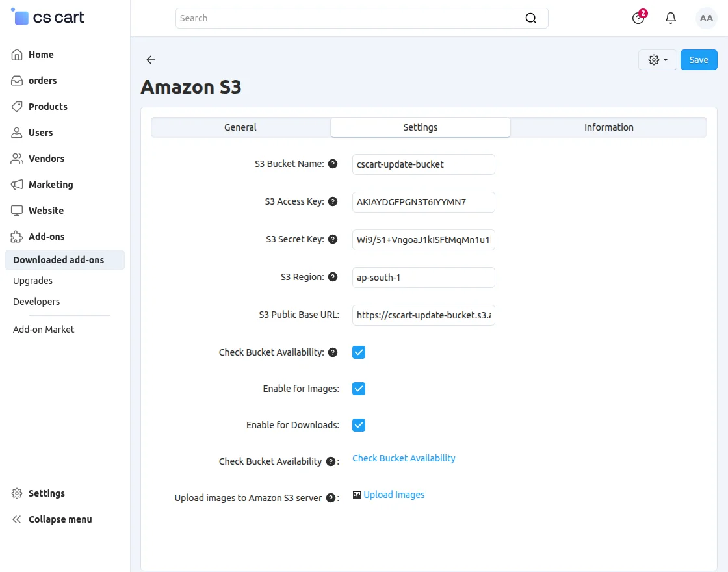Click the orders inbox icon
Image resolution: width=728 pixels, height=572 pixels.
[17, 81]
